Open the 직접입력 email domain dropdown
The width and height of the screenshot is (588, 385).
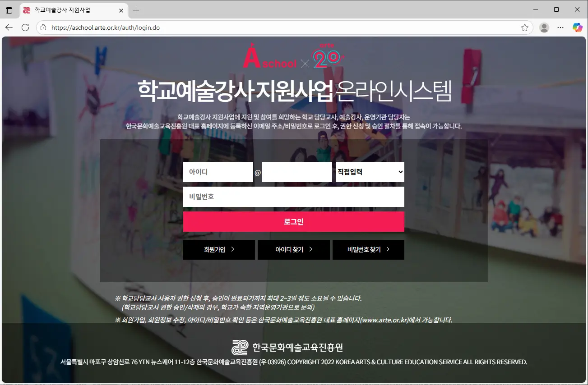369,172
